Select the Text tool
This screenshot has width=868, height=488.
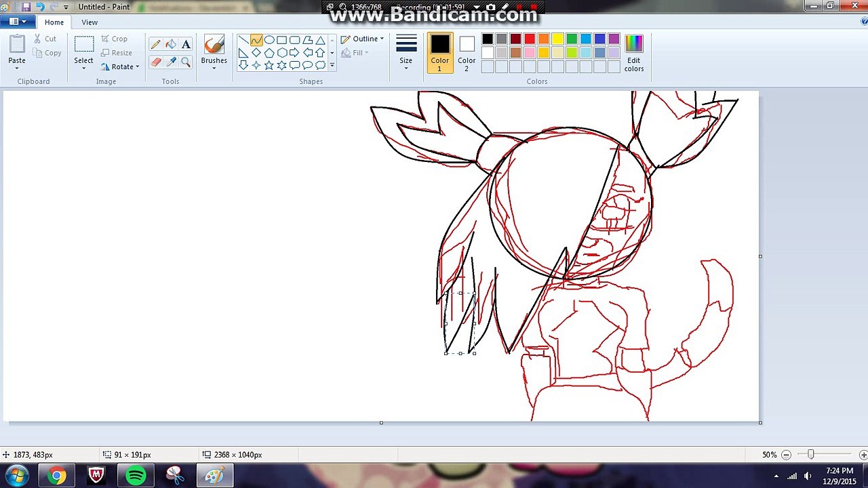[186, 45]
